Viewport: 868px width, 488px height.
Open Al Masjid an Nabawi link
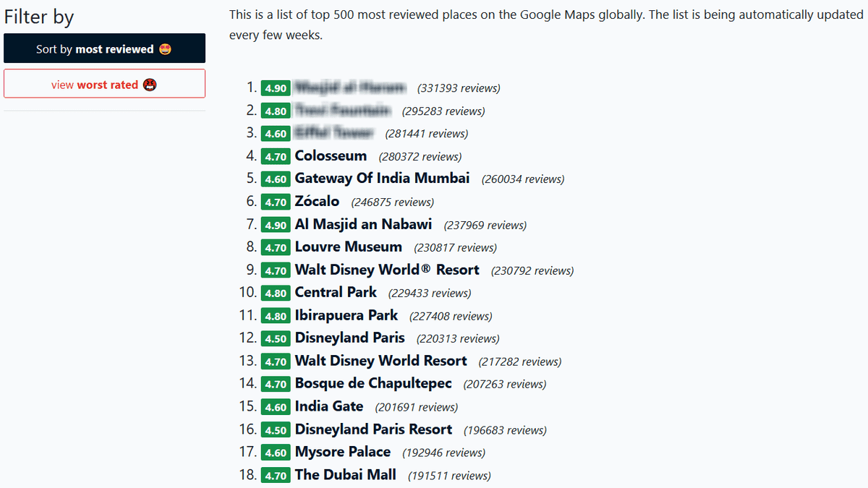click(x=363, y=224)
